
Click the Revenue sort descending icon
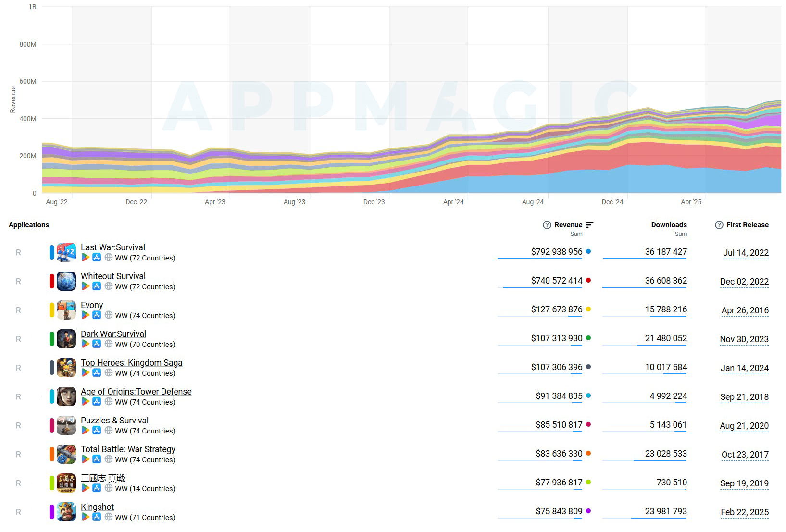point(590,225)
